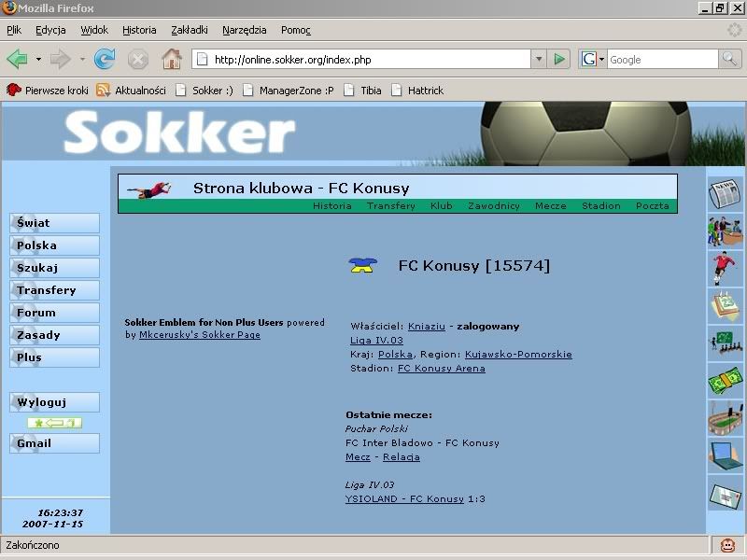Click the Polska sidebar button
This screenshot has height=560, width=747.
pyautogui.click(x=54, y=245)
